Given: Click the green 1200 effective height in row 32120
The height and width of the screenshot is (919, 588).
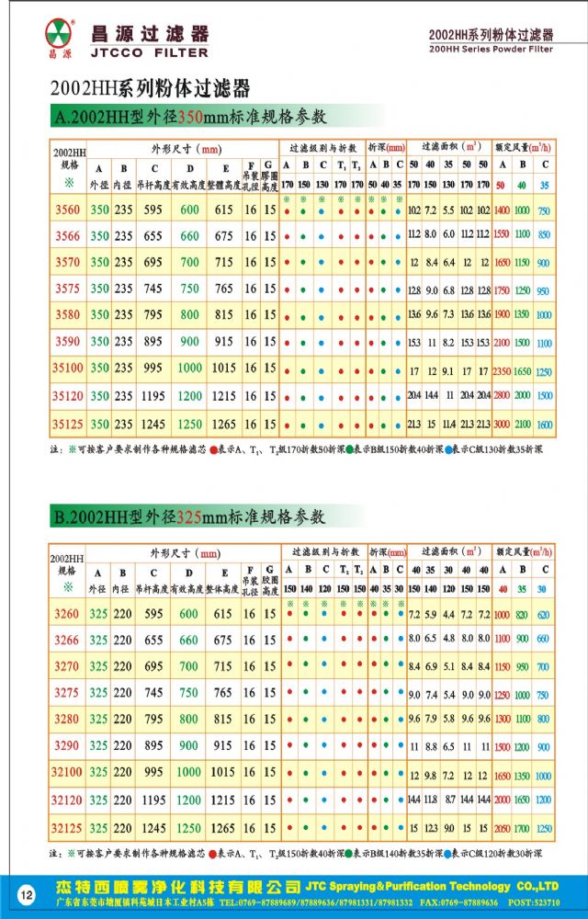Looking at the screenshot, I should (x=189, y=800).
